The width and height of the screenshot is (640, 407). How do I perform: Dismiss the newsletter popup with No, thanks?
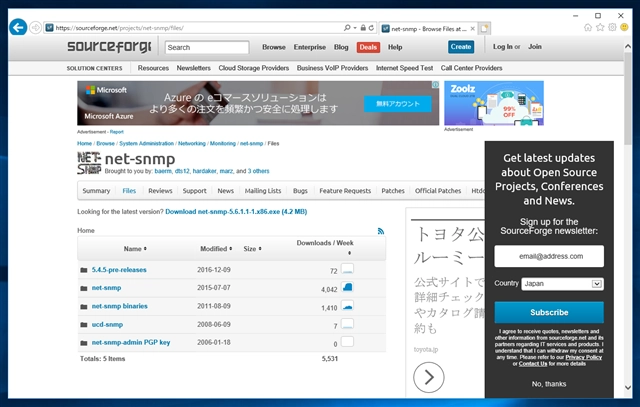(549, 384)
